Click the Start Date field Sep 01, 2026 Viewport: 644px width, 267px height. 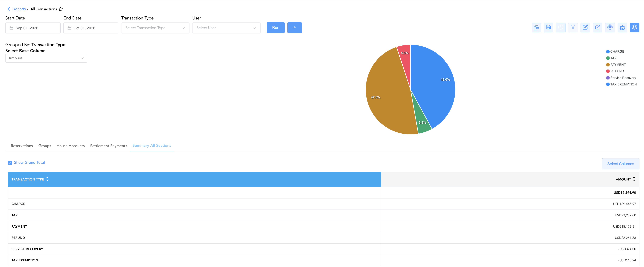point(33,28)
